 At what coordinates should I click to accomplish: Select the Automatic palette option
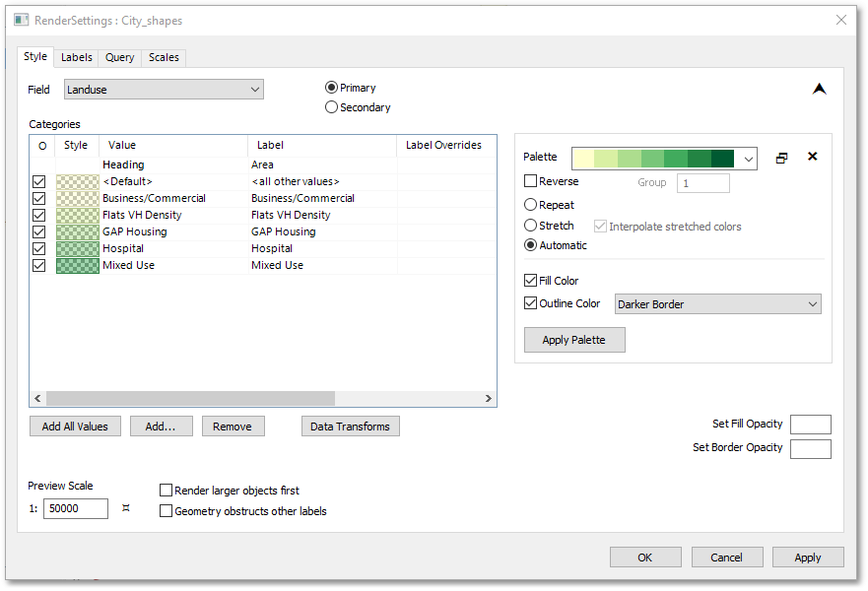pyautogui.click(x=530, y=245)
